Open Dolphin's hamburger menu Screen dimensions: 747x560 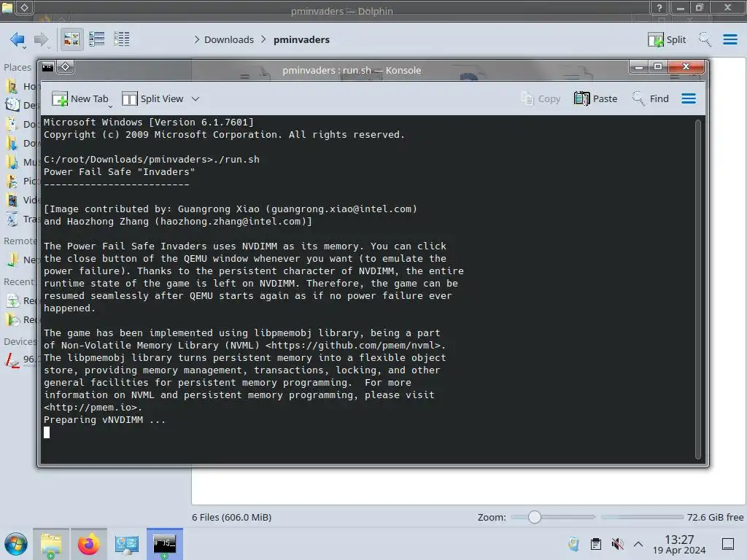click(x=729, y=39)
